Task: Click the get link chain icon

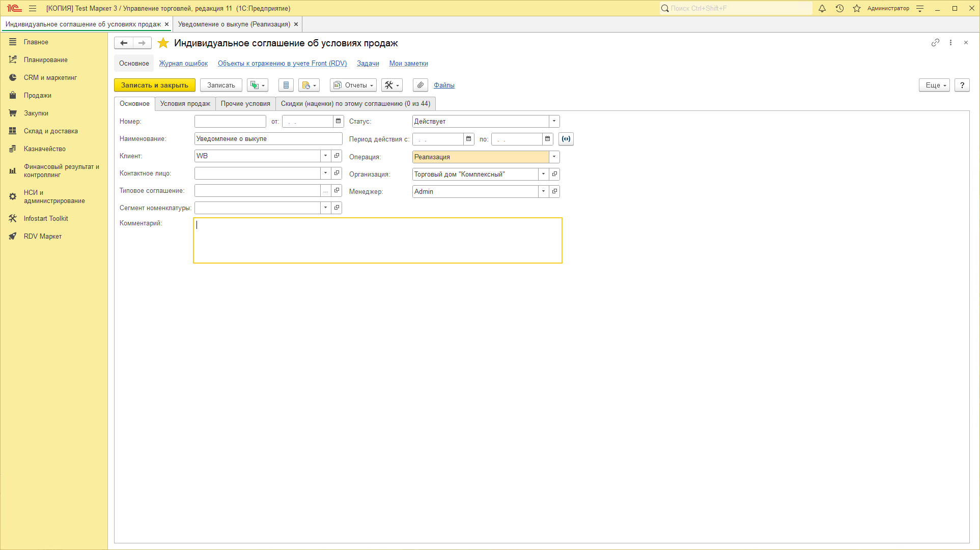Action: [935, 43]
